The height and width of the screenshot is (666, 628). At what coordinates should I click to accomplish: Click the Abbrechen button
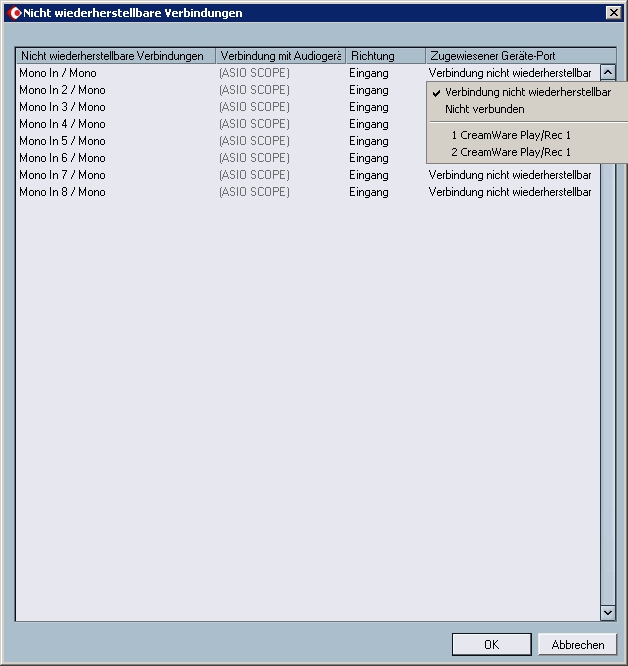(x=577, y=644)
